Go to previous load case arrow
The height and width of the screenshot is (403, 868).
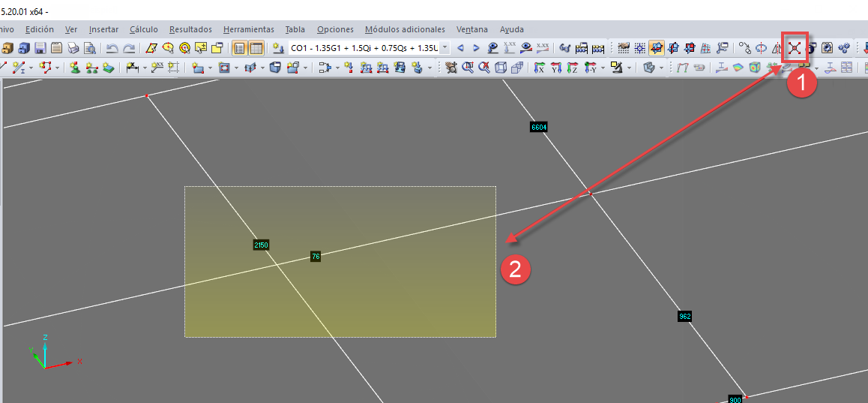[x=460, y=48]
